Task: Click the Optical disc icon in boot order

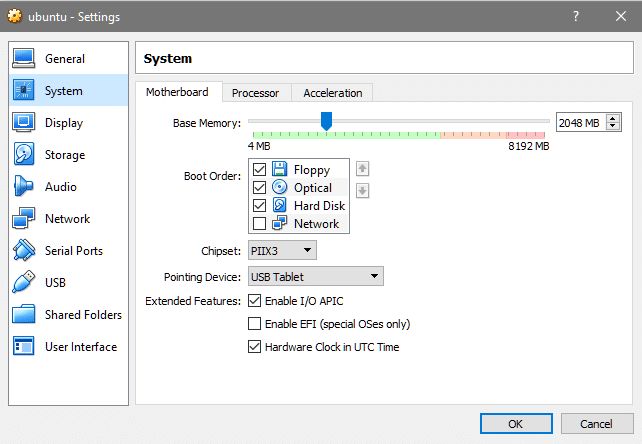Action: coord(279,187)
